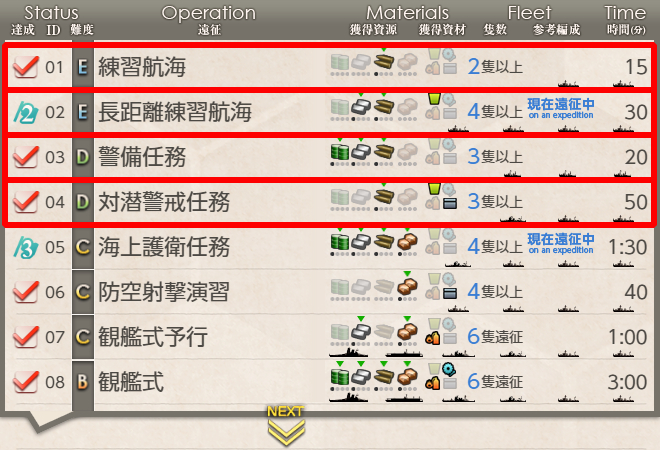Click the fuel drum icon in expedition 03

pyautogui.click(x=340, y=152)
